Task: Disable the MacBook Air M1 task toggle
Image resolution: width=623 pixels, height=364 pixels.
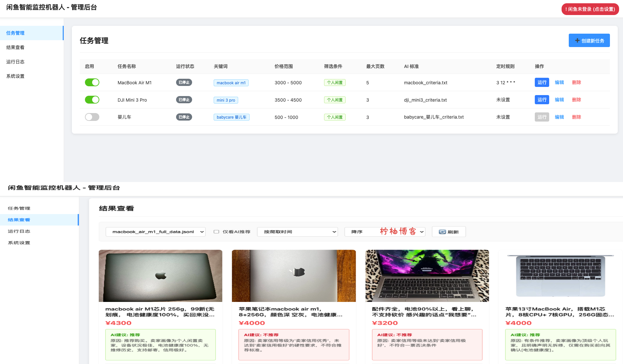Action: pos(92,82)
